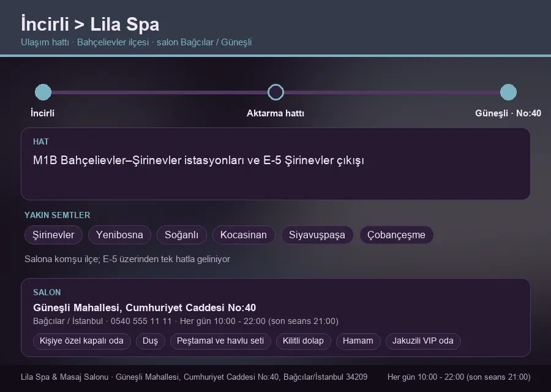Select the Şirinevler neighborhood chip
551x392 pixels.
pos(53,235)
